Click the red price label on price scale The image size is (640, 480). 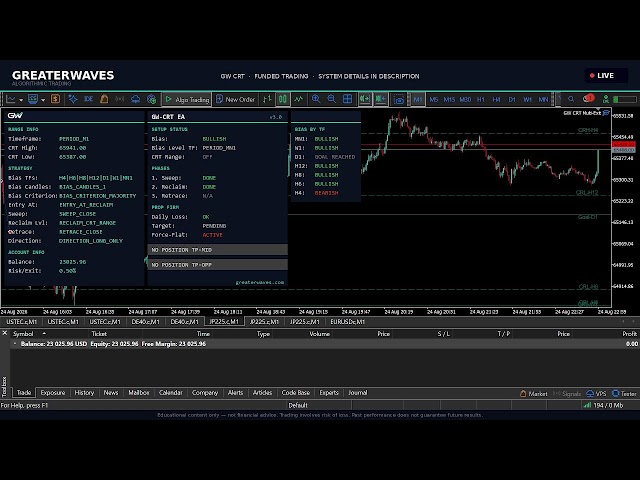624,144
